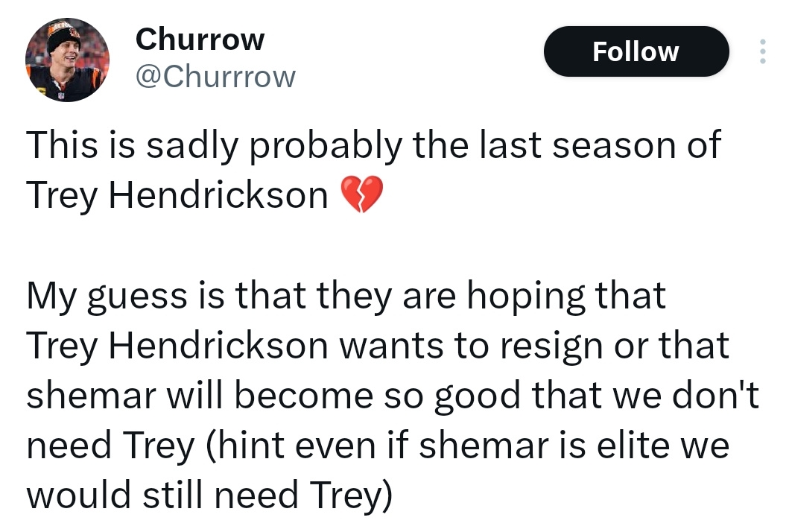This screenshot has height=532, width=789.
Task: Open the @Churrrow handle link
Action: (x=215, y=77)
